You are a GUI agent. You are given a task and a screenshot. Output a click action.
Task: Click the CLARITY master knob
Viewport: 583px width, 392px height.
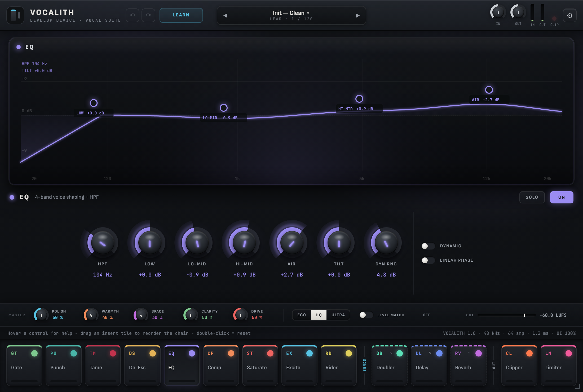[191, 315]
